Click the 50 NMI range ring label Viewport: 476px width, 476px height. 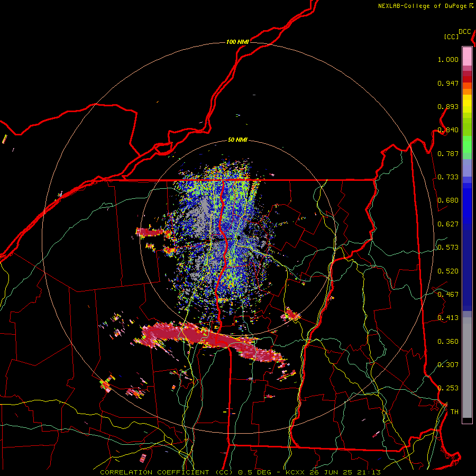237,140
